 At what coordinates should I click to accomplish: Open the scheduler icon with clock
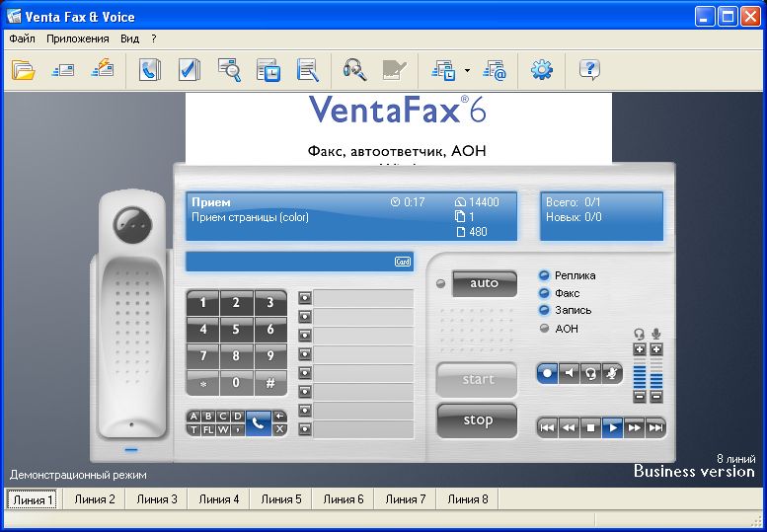coord(268,70)
